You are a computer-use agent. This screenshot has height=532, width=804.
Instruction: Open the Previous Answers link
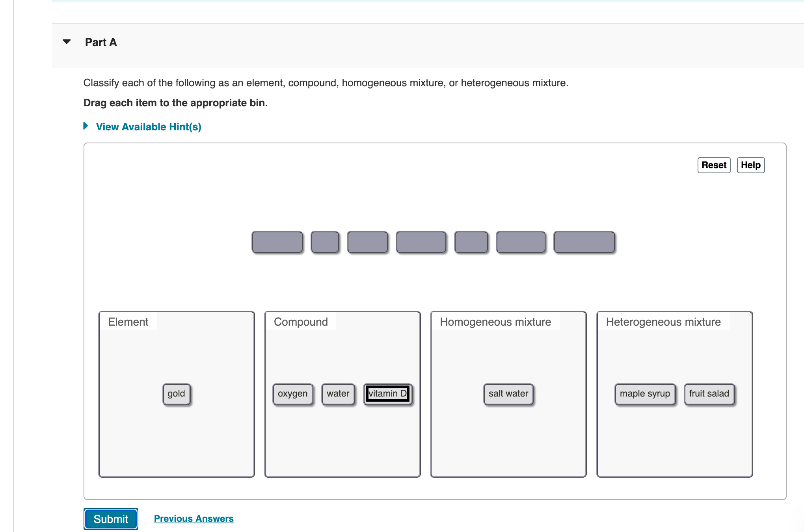point(194,519)
